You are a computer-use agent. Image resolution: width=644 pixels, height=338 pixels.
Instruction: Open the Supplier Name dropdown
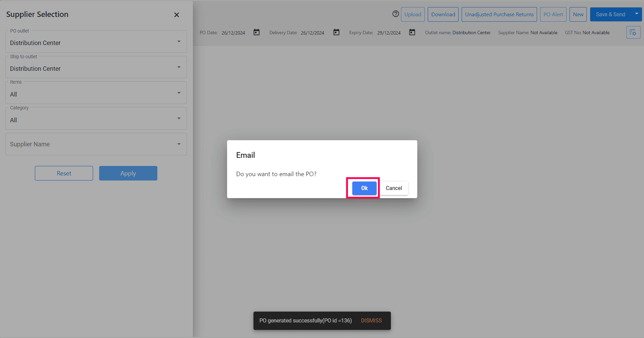[96, 144]
